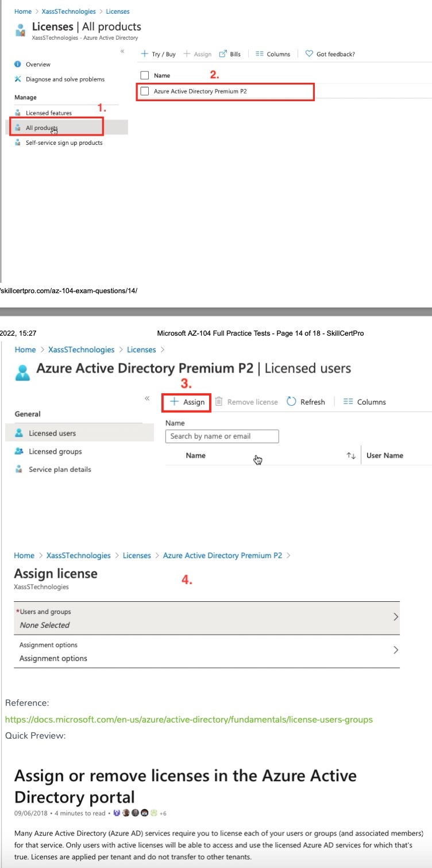Image resolution: width=432 pixels, height=868 pixels.
Task: Sort the Name column using arrows icon
Action: click(x=350, y=455)
